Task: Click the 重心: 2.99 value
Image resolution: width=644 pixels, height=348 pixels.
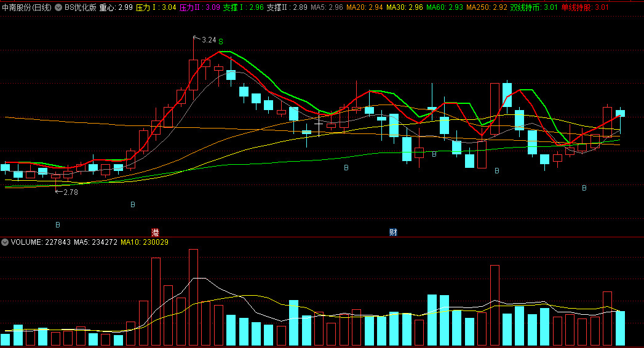Action: click(x=116, y=7)
